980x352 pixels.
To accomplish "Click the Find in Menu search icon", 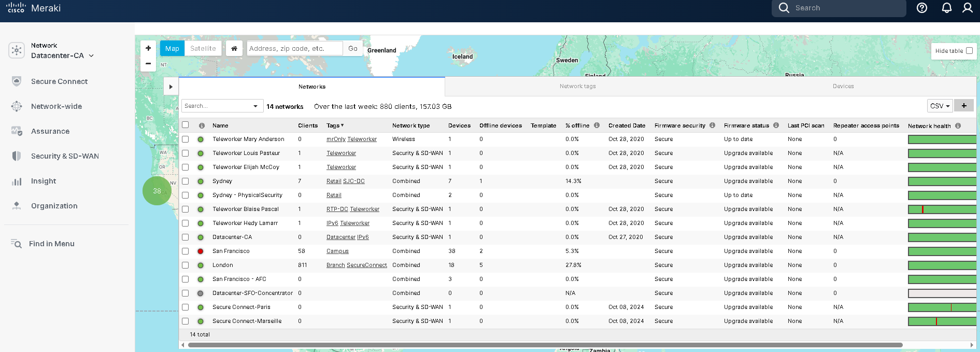I will 17,244.
